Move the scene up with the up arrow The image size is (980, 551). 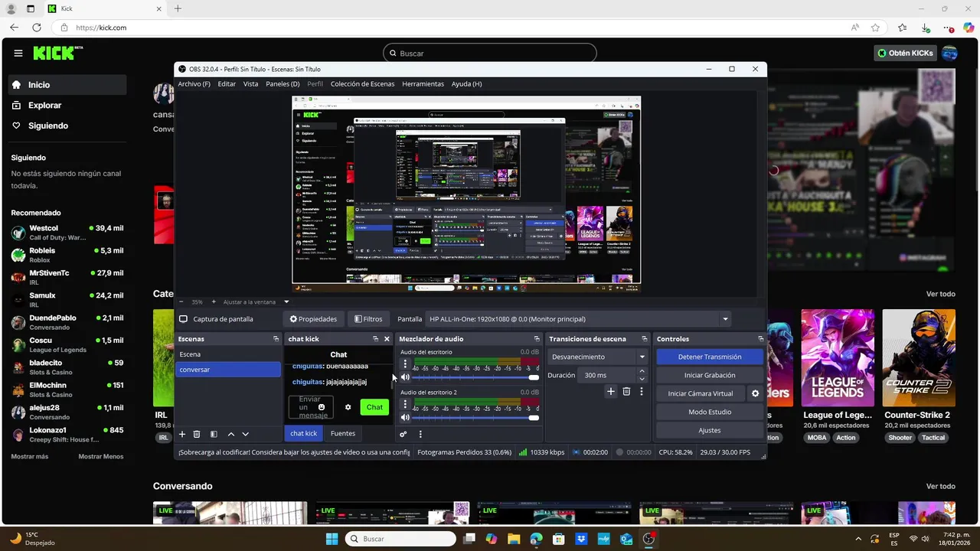(231, 434)
